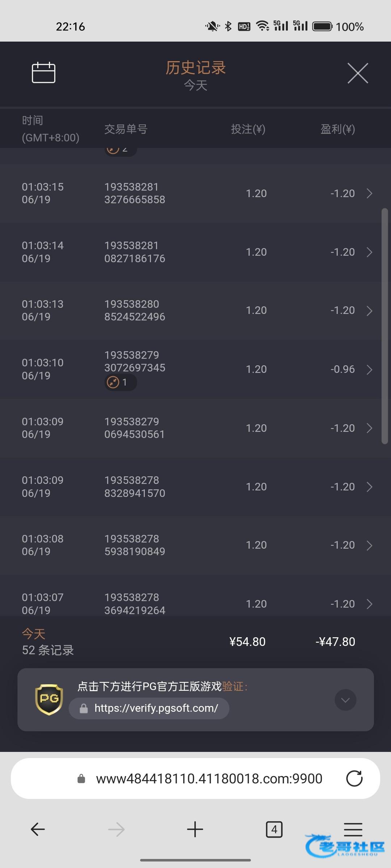
Task: Open the calendar date picker icon
Action: tap(43, 73)
